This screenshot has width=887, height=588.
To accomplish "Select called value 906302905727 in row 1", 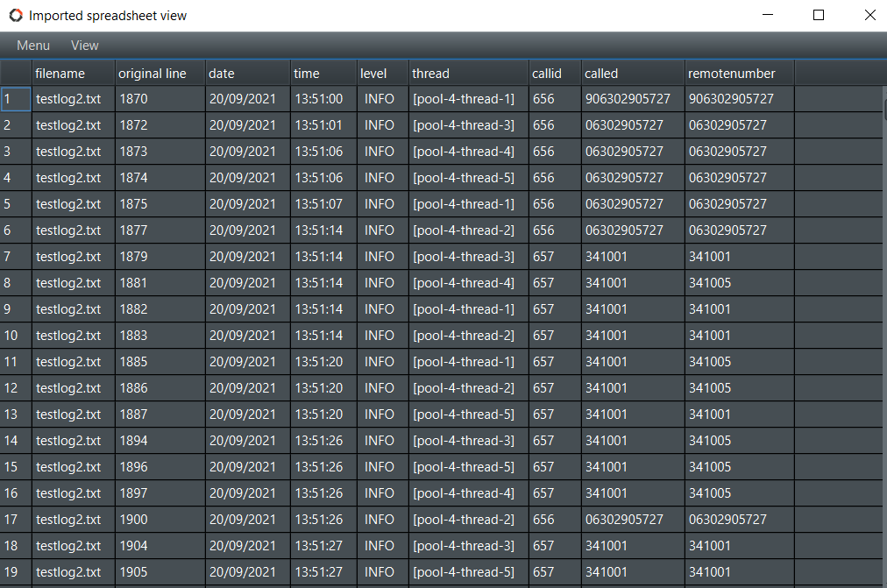I will tap(634, 99).
